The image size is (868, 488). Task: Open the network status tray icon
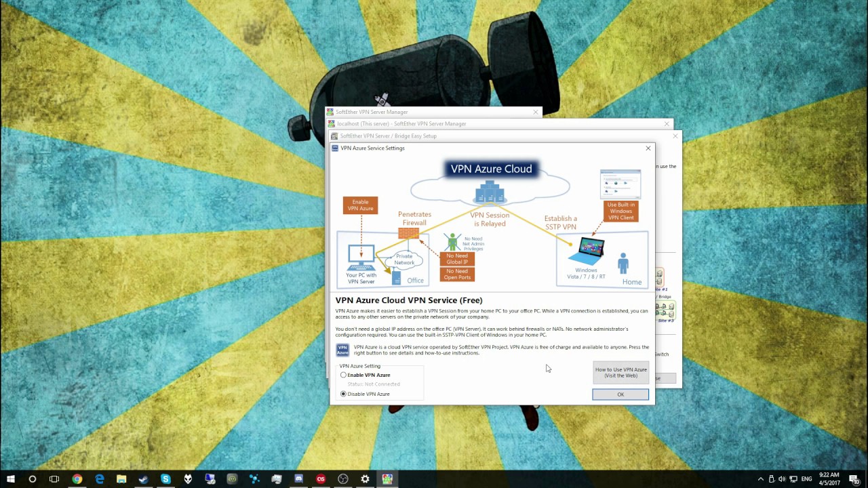coord(793,479)
